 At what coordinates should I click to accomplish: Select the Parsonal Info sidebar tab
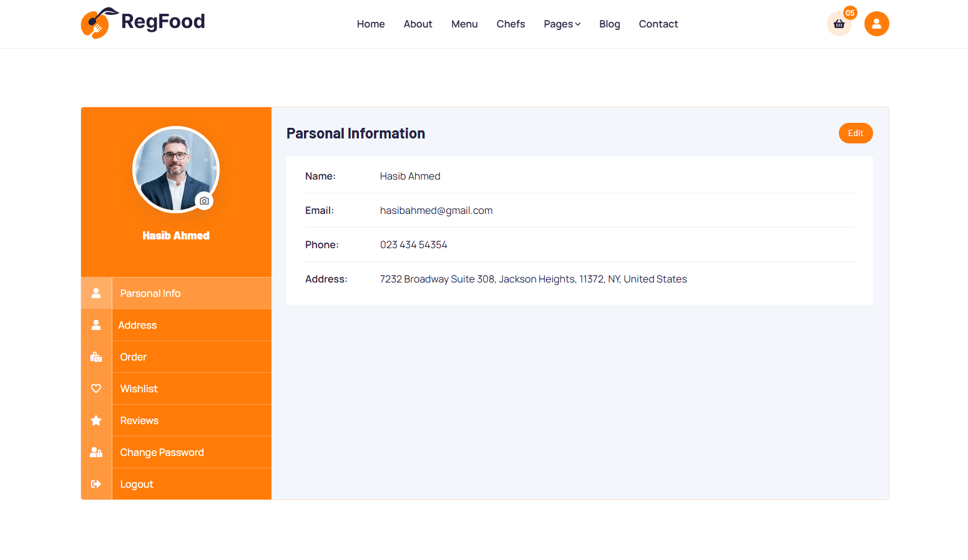(x=150, y=293)
